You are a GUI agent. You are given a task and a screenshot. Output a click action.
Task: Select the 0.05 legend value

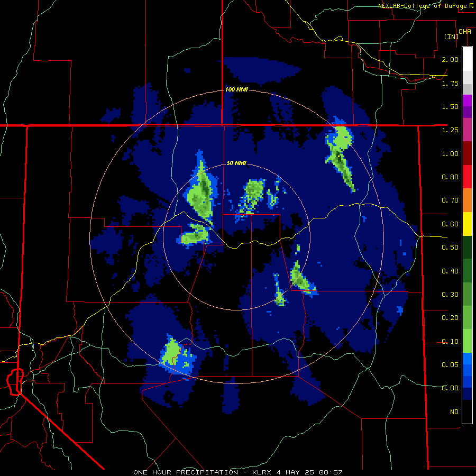tap(450, 364)
